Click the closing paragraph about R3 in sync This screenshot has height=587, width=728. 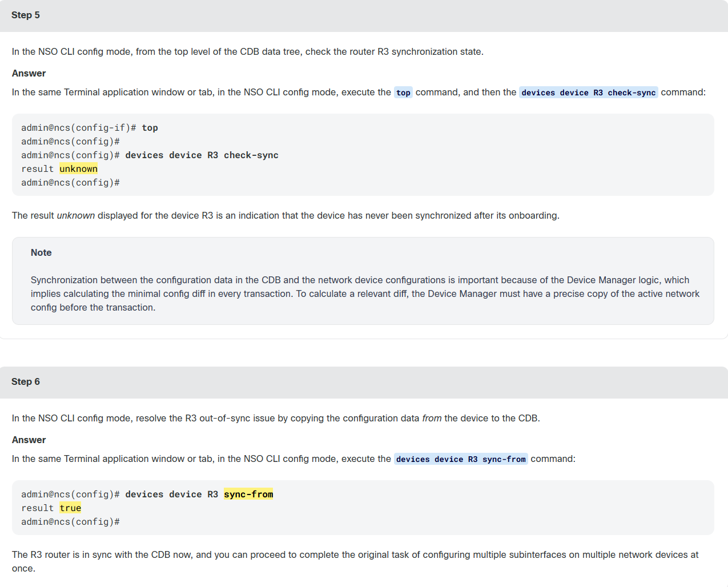(355, 561)
